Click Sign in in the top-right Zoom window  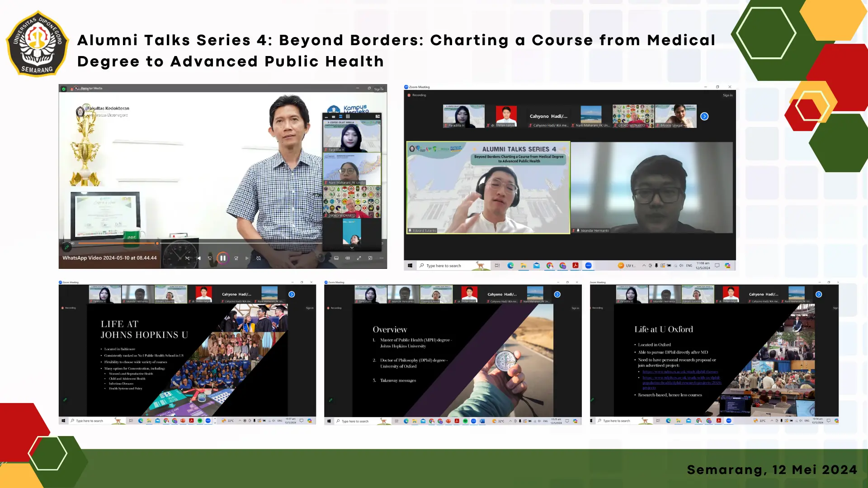(727, 95)
